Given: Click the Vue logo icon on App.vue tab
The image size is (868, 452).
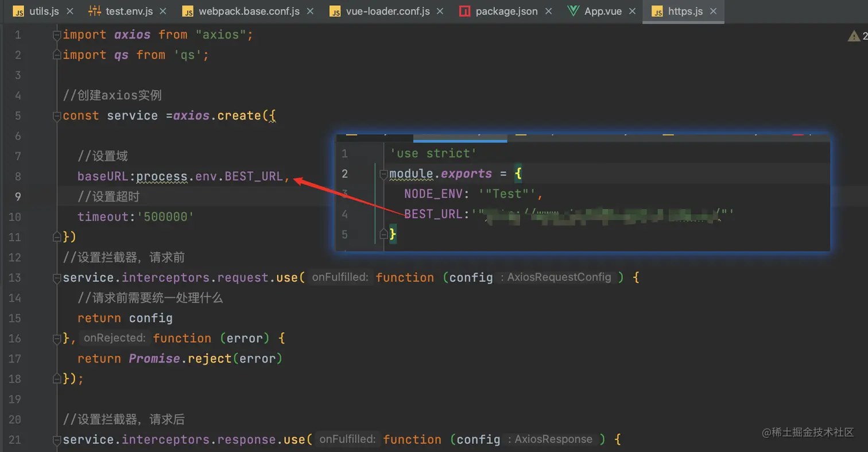Looking at the screenshot, I should 572,11.
